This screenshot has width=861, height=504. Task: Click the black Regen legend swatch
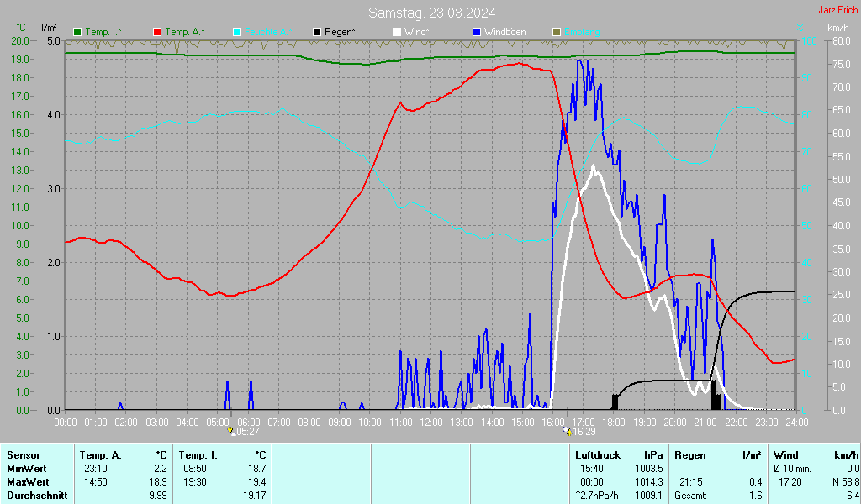[x=317, y=33]
